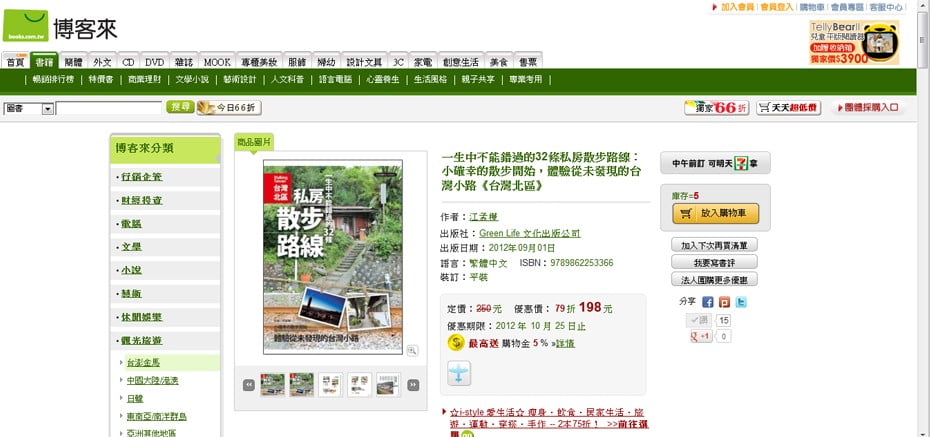Image resolution: width=930 pixels, height=437 pixels.
Task: Click in the search text field
Action: point(109,108)
